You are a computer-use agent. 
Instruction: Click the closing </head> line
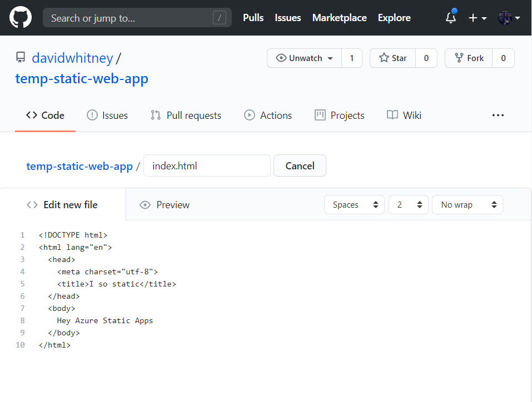pos(64,296)
